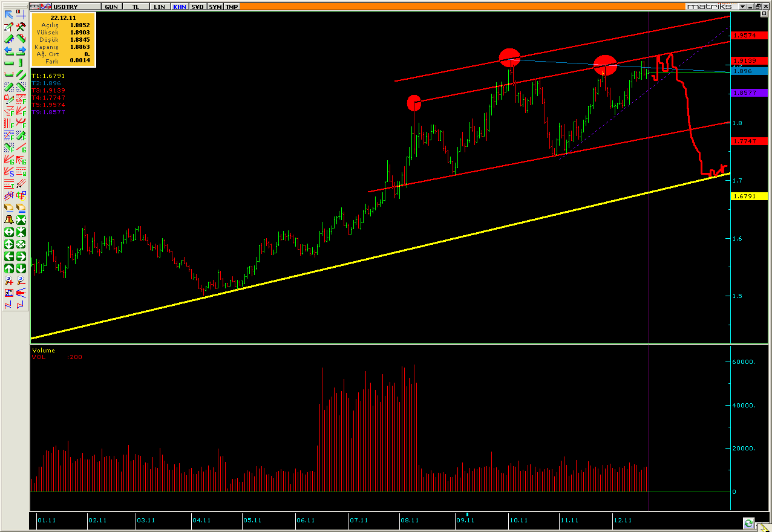Click the blue left arrow tool

(x=9, y=50)
